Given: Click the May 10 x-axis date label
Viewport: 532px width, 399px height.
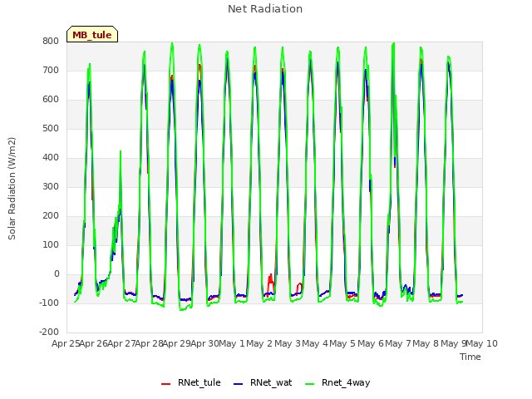Looking at the screenshot, I should [x=481, y=343].
